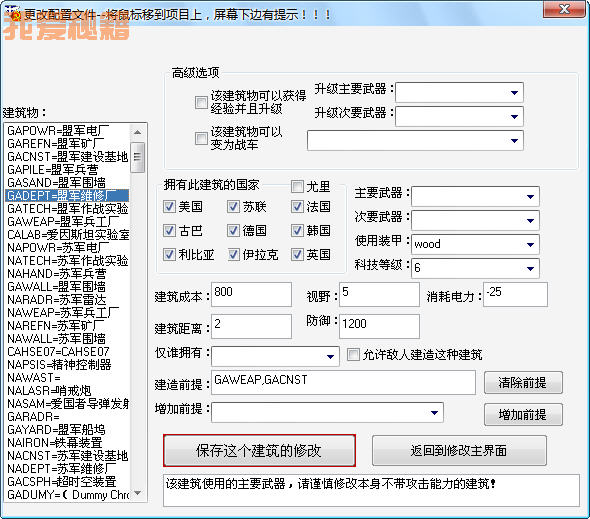The image size is (590, 519).
Task: Click the 建筑距离 field with 2
Action: coord(251,326)
